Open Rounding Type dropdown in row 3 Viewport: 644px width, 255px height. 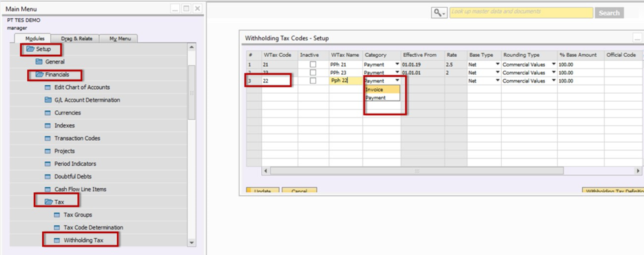553,81
